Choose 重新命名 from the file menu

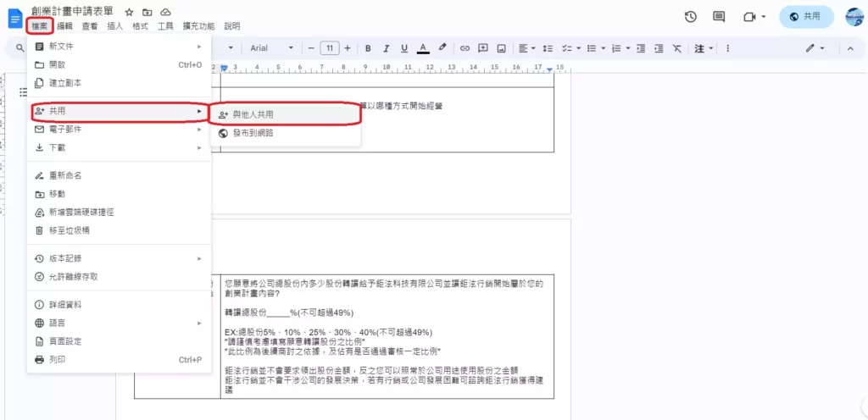pos(119,175)
